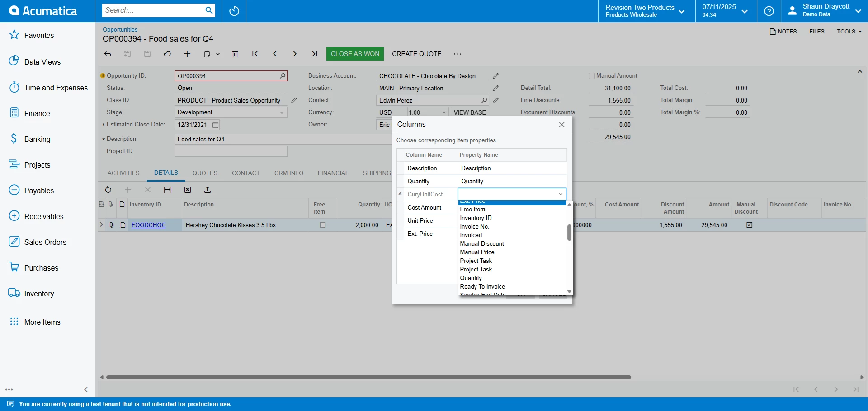Go to first record icon
The image size is (868, 411).
click(x=255, y=54)
